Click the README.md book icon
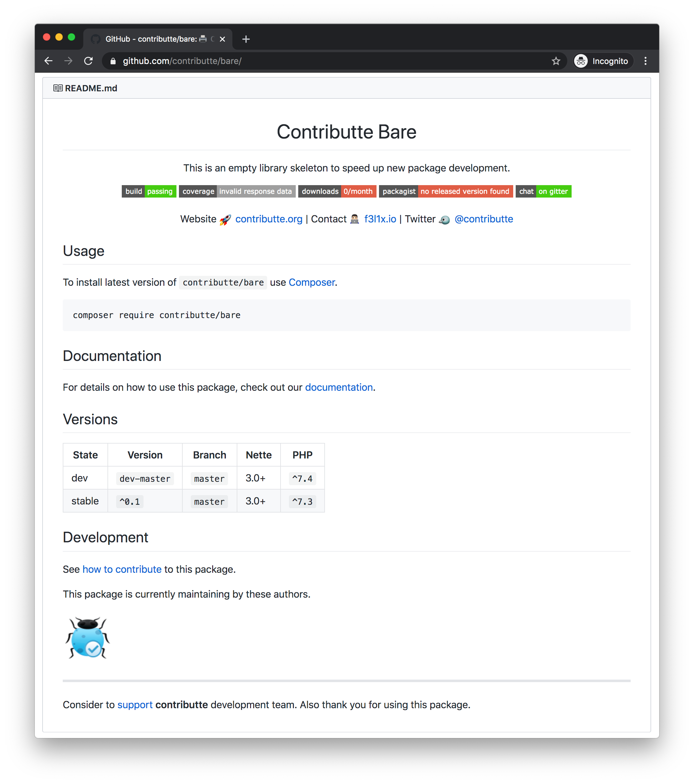The width and height of the screenshot is (694, 784). [58, 88]
